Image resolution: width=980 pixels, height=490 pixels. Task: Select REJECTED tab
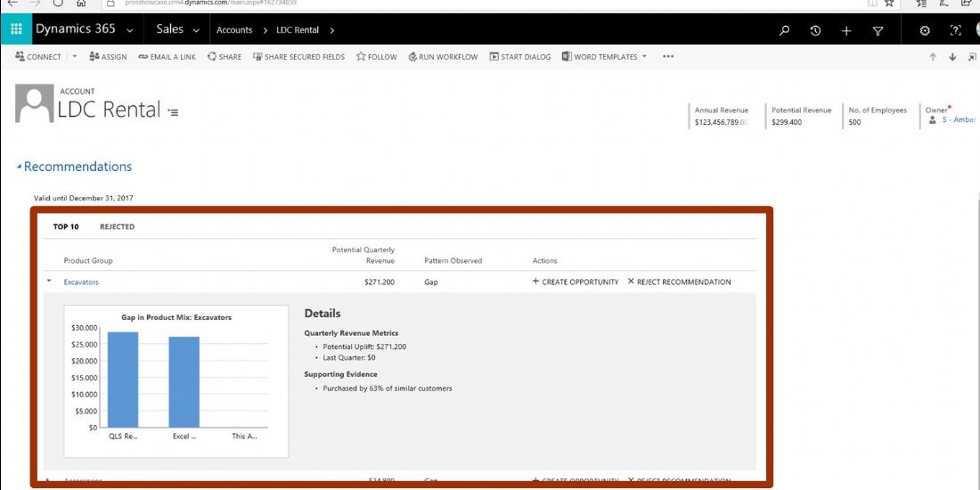117,227
